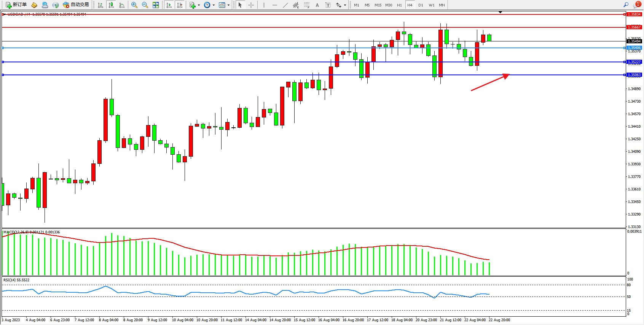644x325 pixels.
Task: Tile chart windows with the grid icon
Action: pos(156,5)
